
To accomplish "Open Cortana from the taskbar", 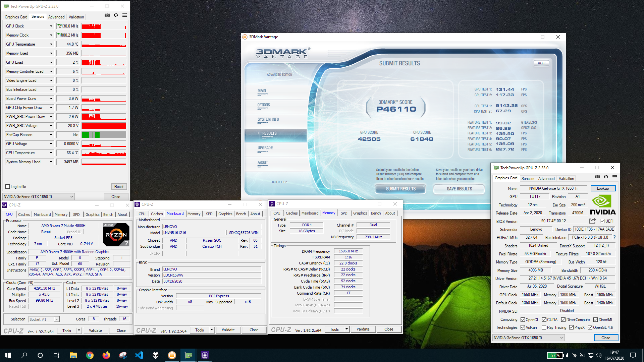I will [x=40, y=355].
